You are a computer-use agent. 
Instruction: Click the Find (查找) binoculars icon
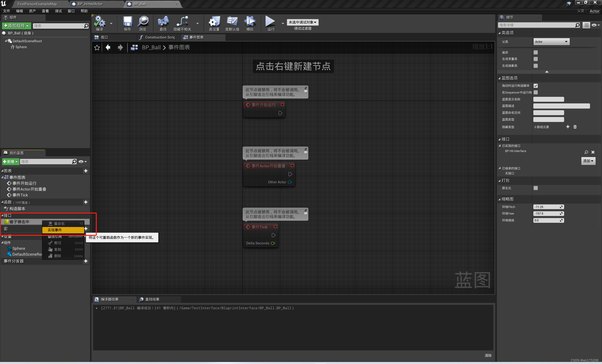pos(163,23)
